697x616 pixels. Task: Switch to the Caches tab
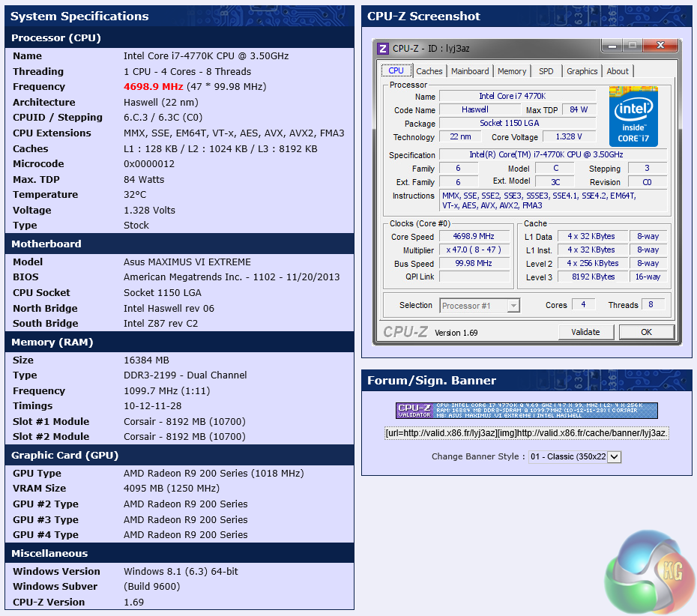point(429,71)
